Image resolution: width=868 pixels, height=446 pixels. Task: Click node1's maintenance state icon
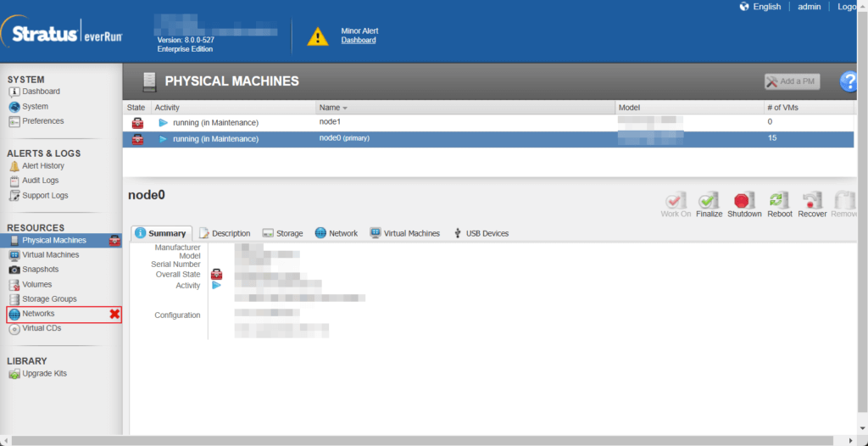pos(137,123)
